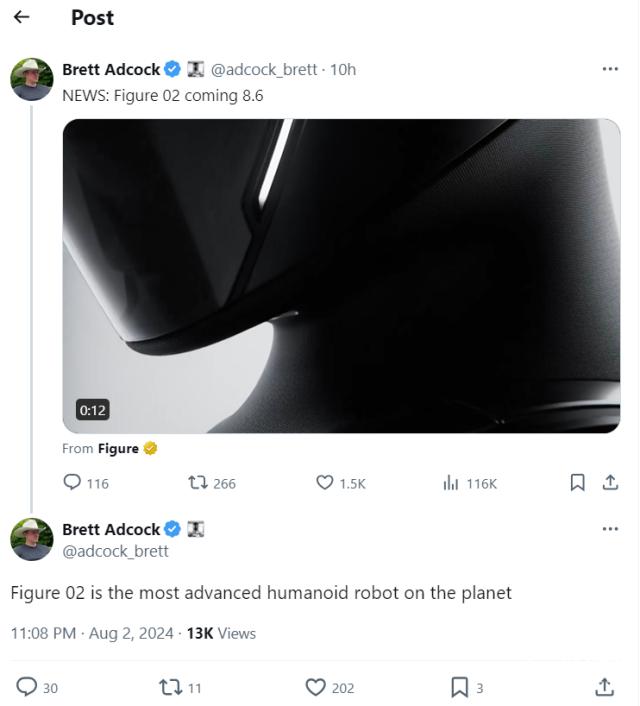Open the @adcock_brett handle on the main post
This screenshot has width=640, height=706.
pos(115,551)
